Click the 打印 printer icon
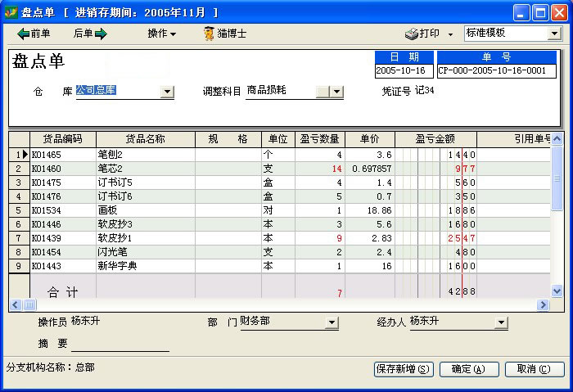This screenshot has height=392, width=573. pos(412,34)
